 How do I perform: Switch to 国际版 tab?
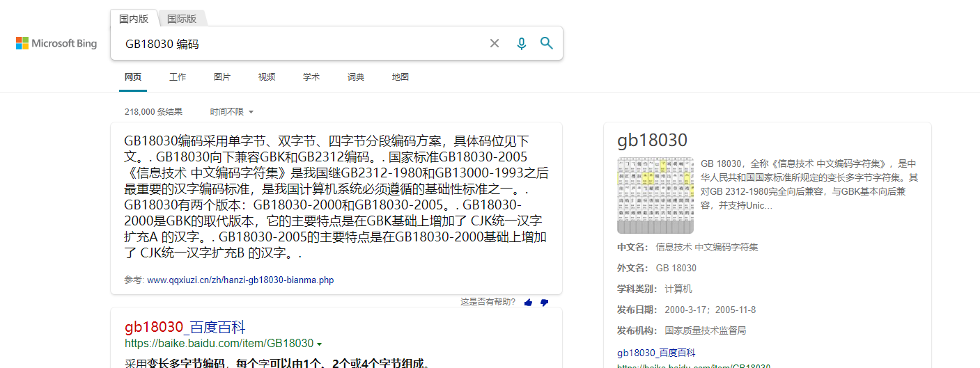pos(182,19)
